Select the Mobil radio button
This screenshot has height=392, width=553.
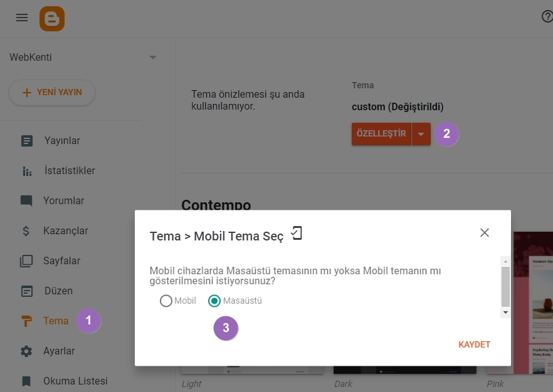[x=166, y=301]
